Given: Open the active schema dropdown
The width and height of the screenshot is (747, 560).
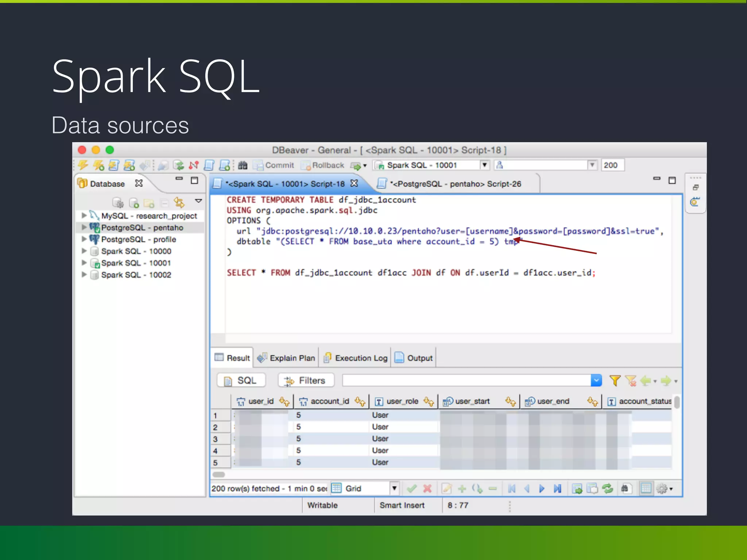Looking at the screenshot, I should tap(592, 165).
